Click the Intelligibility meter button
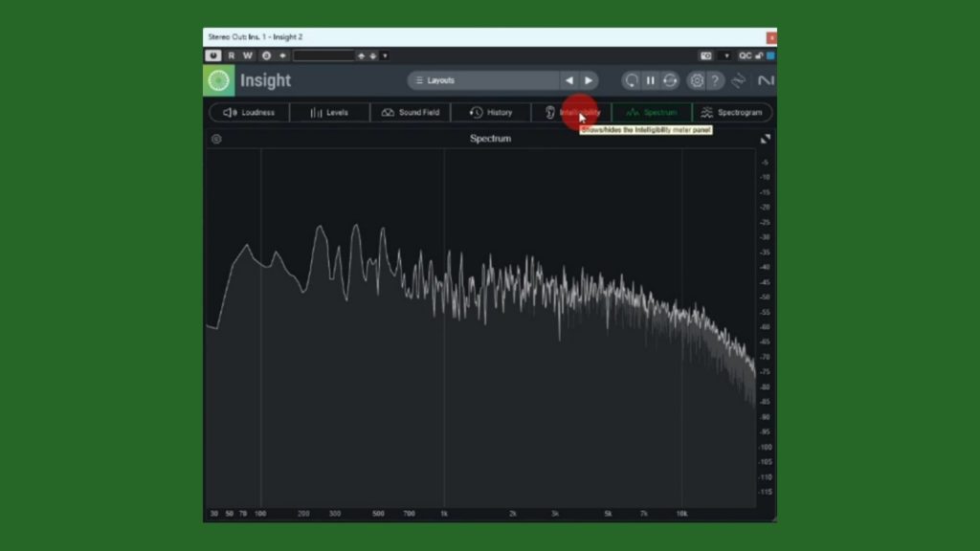Image resolution: width=980 pixels, height=551 pixels. (x=571, y=113)
